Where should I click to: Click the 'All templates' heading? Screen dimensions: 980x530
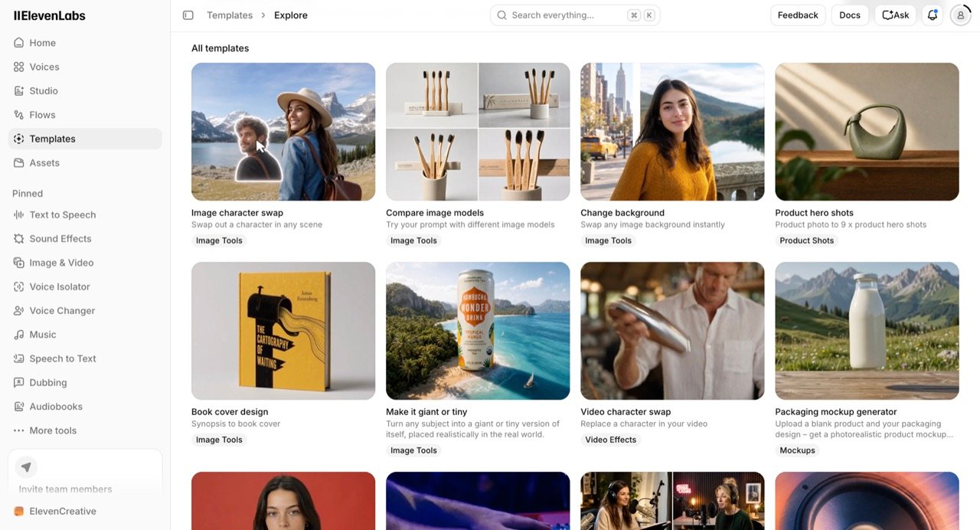(220, 48)
